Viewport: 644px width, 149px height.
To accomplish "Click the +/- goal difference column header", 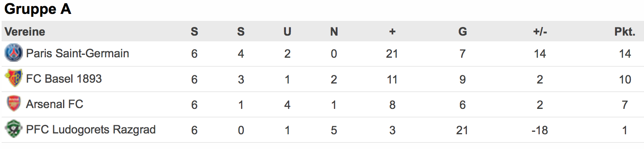I will (540, 32).
